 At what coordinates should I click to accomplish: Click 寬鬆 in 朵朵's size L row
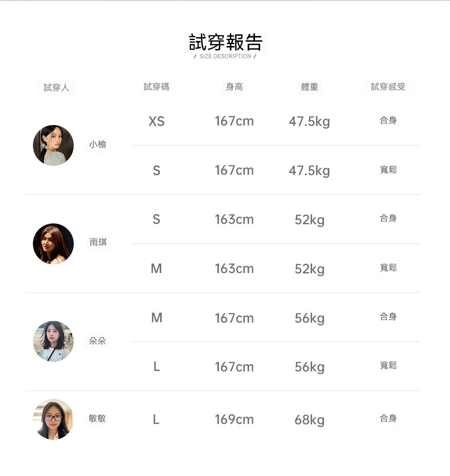coord(388,365)
